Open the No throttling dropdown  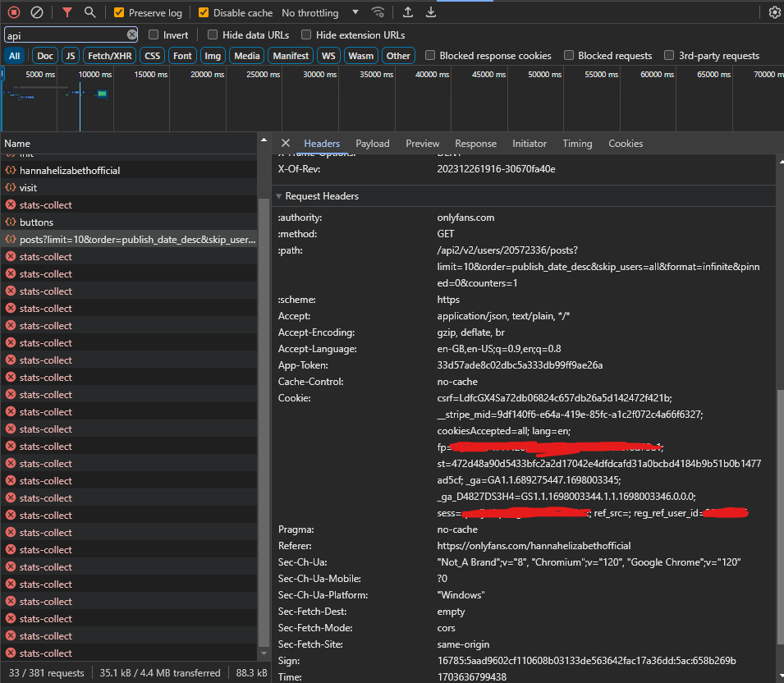click(x=320, y=13)
